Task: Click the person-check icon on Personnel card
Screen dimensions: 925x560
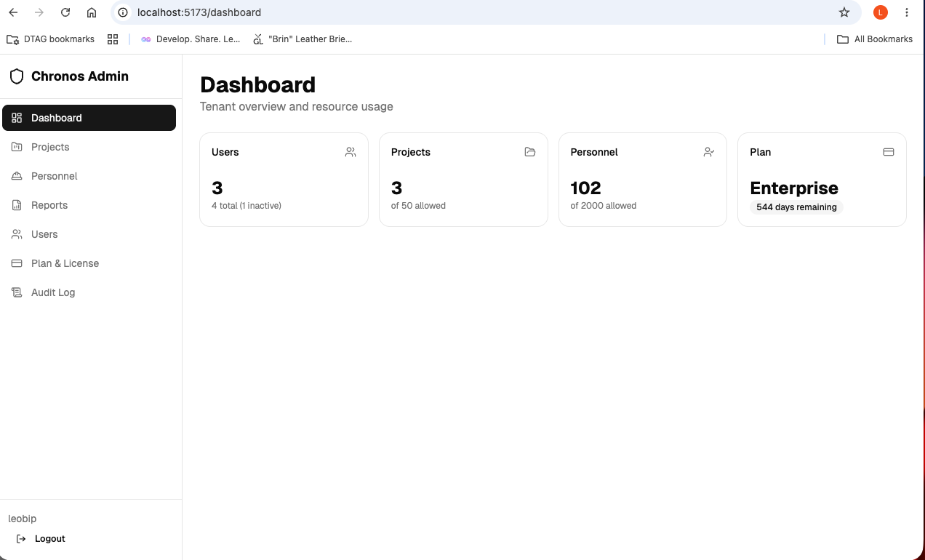Action: [709, 152]
